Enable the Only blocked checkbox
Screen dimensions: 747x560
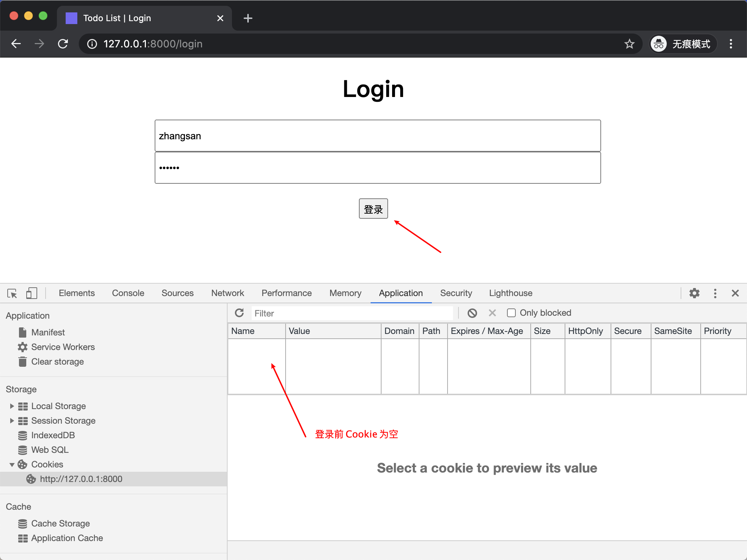click(x=511, y=313)
